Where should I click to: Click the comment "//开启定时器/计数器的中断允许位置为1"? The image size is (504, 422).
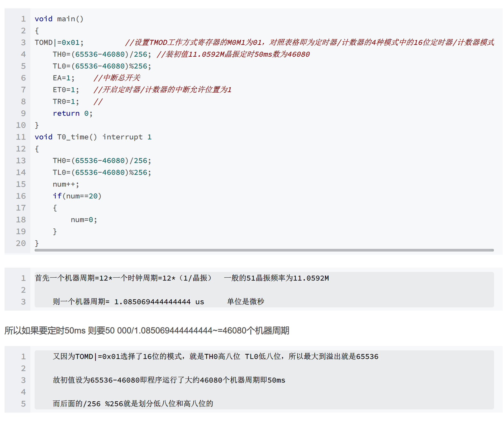click(x=162, y=90)
